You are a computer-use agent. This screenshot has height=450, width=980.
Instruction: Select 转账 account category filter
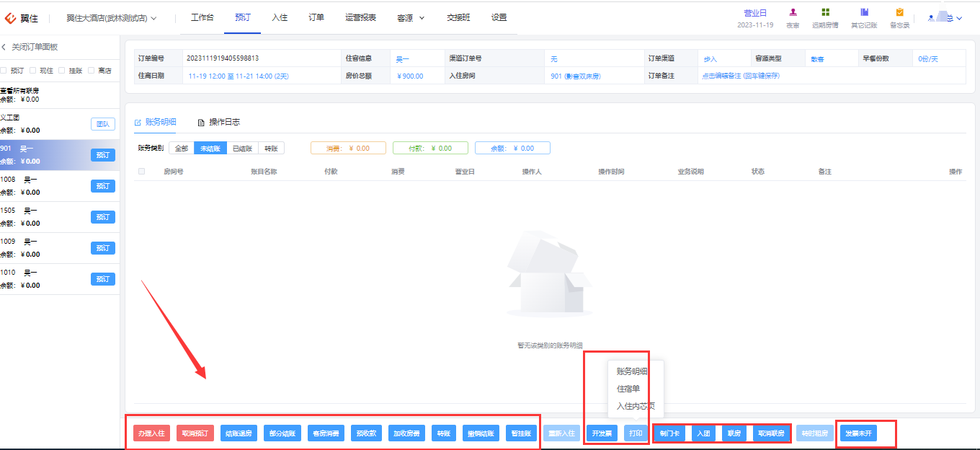[271, 148]
